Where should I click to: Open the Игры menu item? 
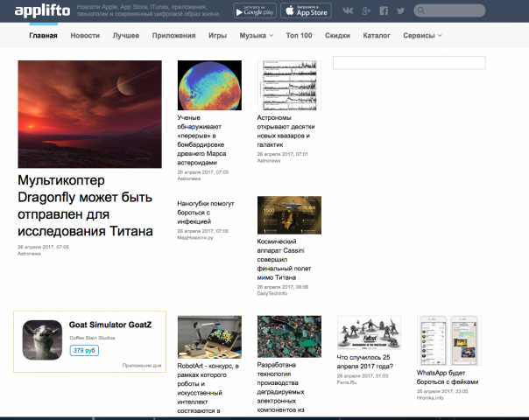point(217,35)
